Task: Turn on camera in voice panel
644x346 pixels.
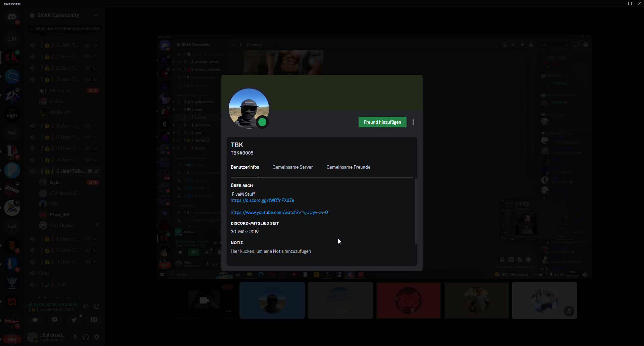Action: [35, 320]
